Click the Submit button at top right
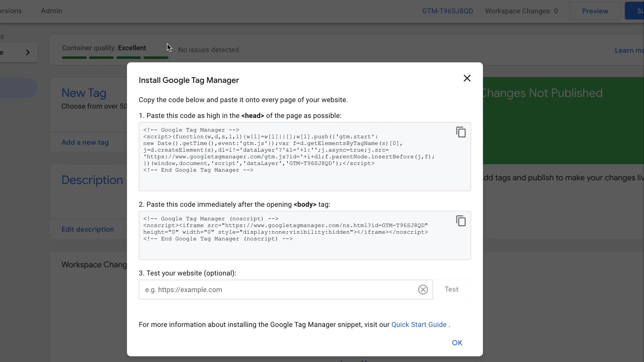Image resolution: width=644 pixels, height=362 pixels. 636,11
